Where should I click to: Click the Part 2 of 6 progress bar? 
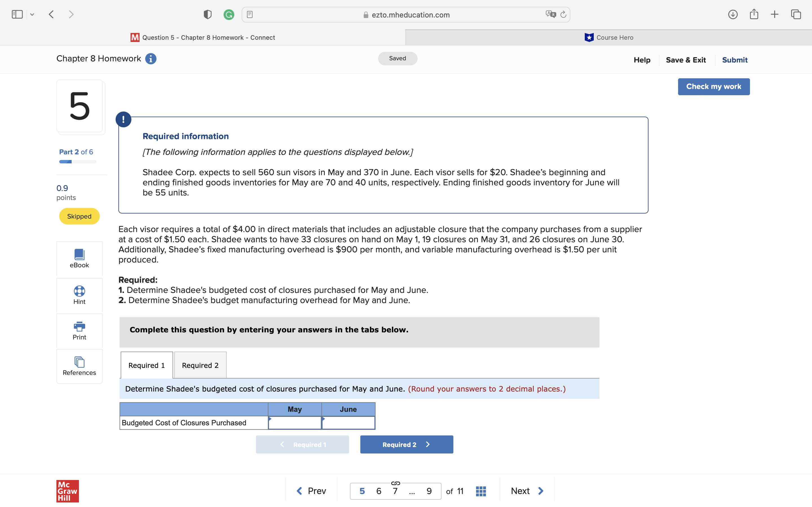coord(77,161)
